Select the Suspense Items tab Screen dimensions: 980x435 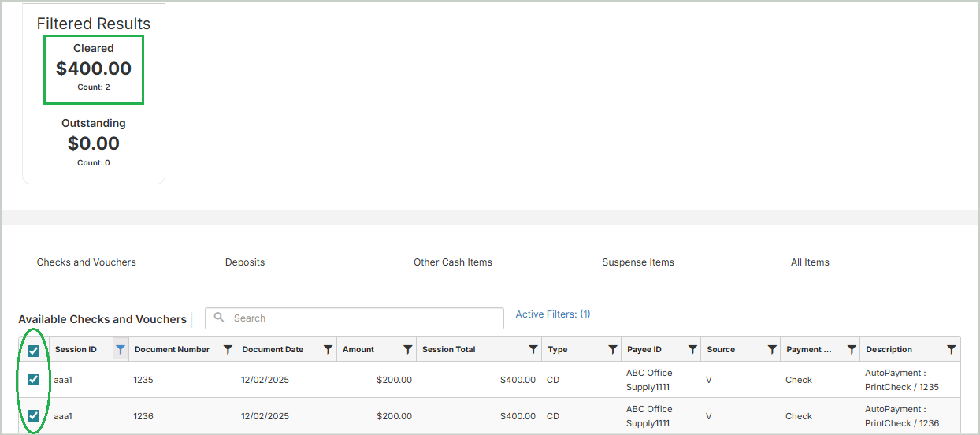click(637, 262)
